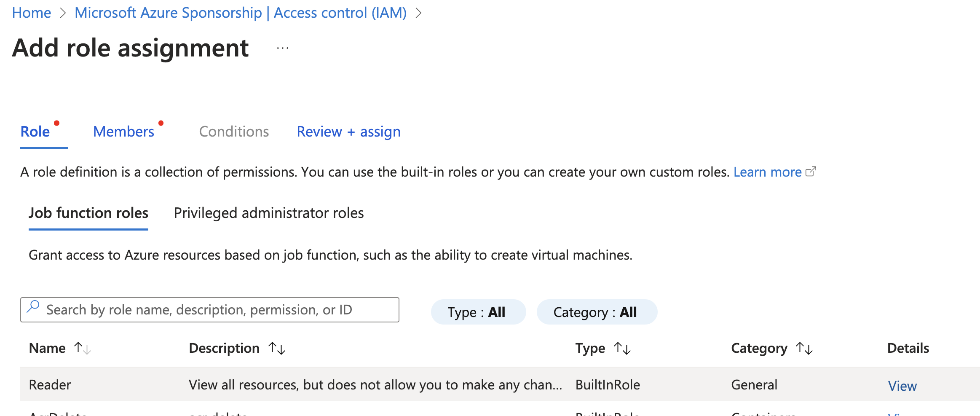Click the external link icon after Learn more
The image size is (980, 416).
pos(811,172)
